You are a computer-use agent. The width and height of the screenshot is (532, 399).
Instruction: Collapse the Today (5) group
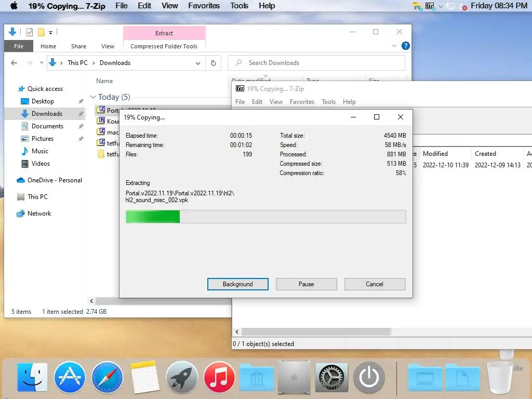click(93, 97)
